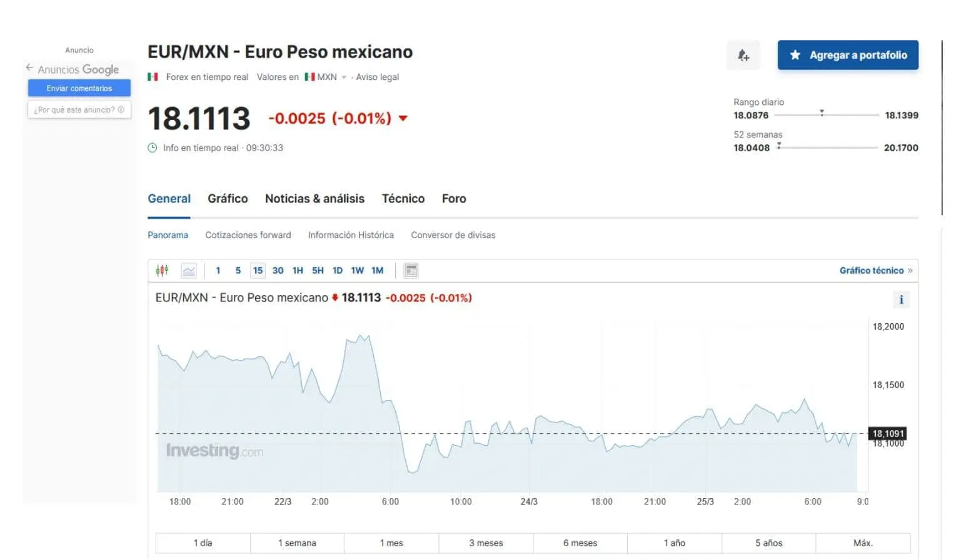Viewport: 961px width, 560px height.
Task: Select the 1D chart interval
Action: click(338, 271)
